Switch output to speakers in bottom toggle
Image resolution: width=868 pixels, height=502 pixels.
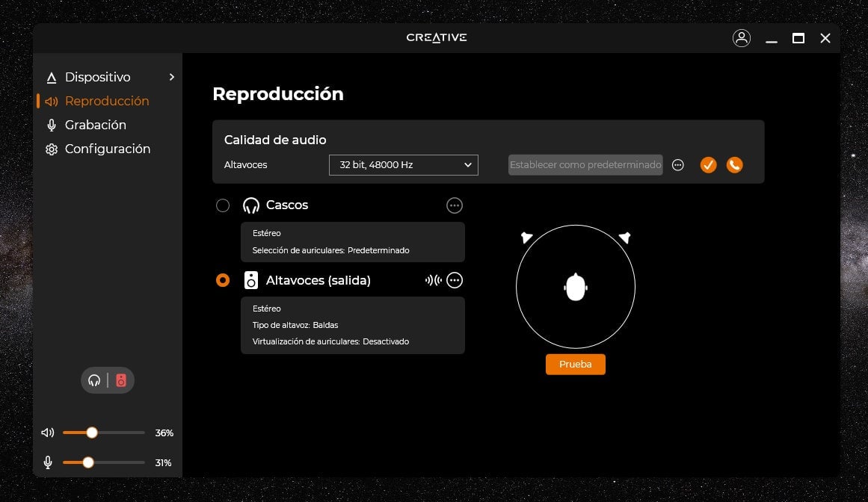tap(121, 380)
